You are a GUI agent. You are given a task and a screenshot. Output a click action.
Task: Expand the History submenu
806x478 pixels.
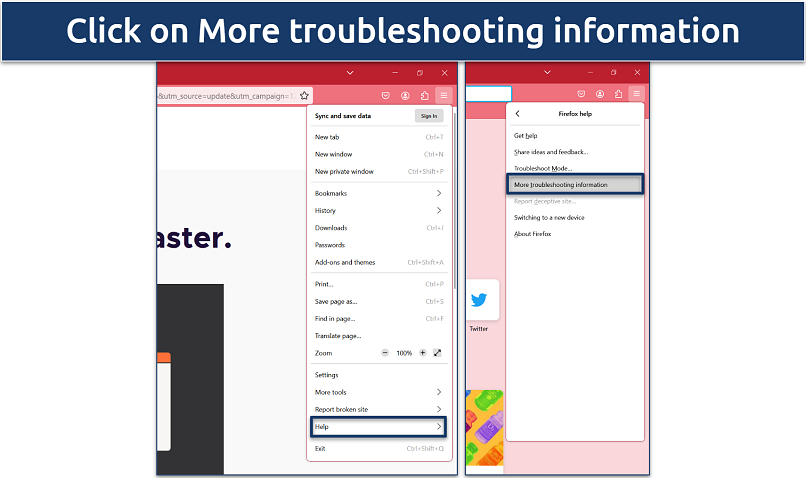(x=378, y=211)
